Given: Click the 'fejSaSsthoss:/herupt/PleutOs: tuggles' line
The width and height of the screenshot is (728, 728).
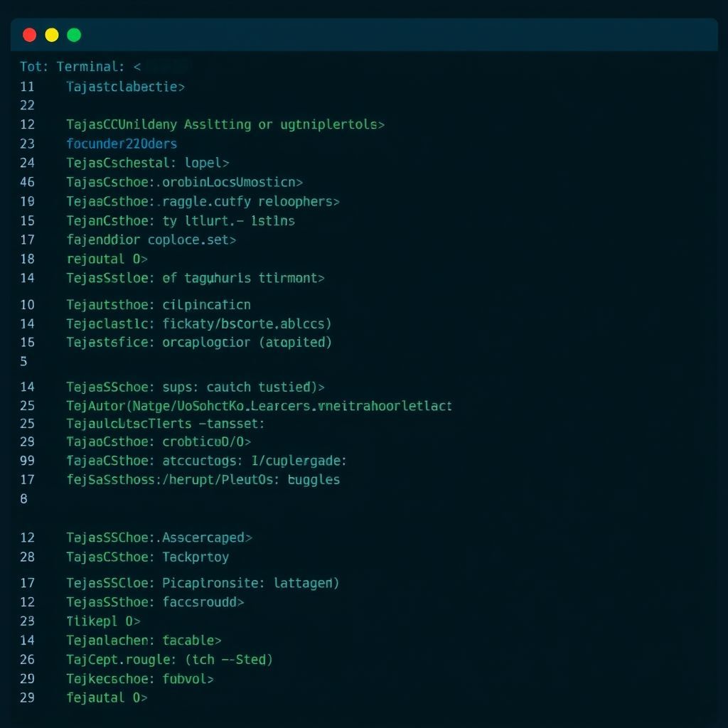Looking at the screenshot, I should [203, 480].
